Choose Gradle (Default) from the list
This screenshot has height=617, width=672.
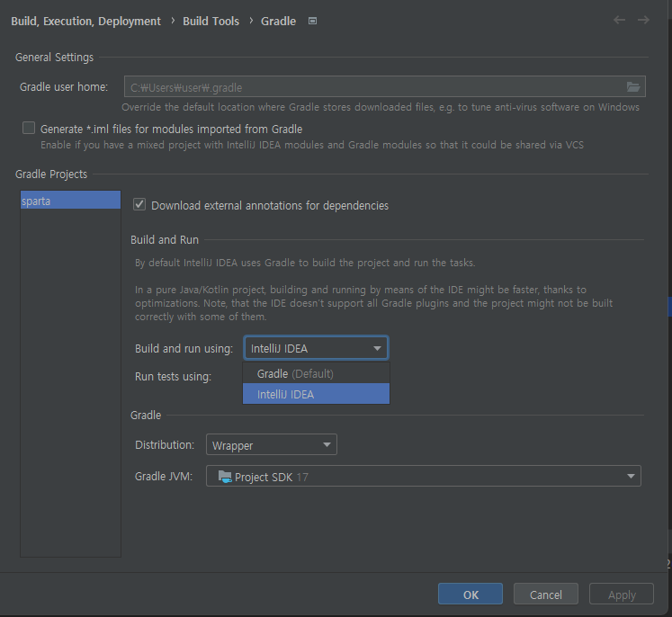pyautogui.click(x=317, y=373)
